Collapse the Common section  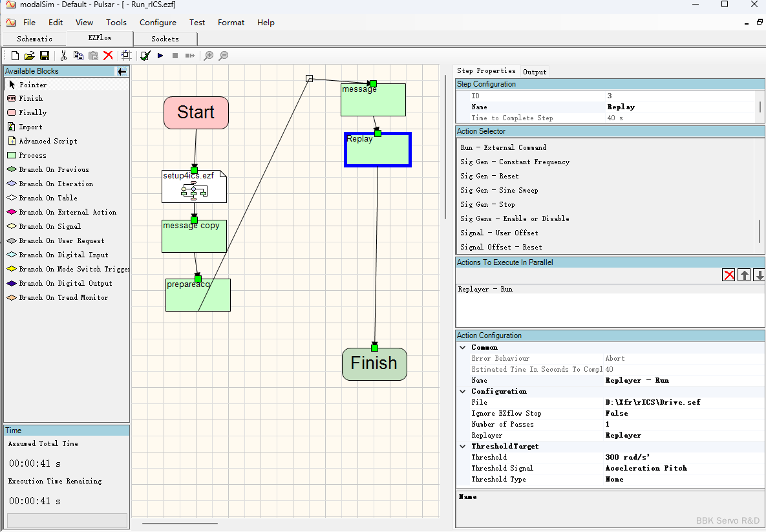point(462,347)
